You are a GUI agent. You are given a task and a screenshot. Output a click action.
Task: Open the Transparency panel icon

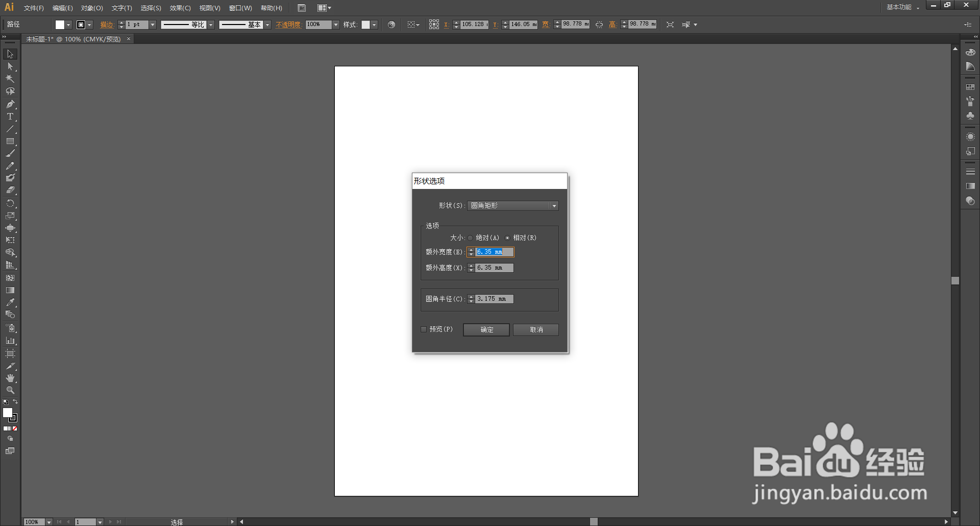tap(970, 201)
